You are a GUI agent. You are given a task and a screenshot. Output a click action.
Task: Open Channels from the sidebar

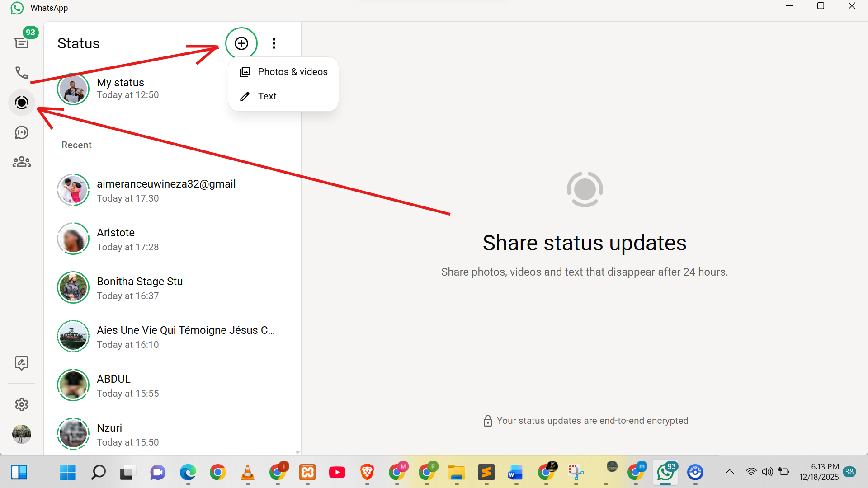click(22, 132)
